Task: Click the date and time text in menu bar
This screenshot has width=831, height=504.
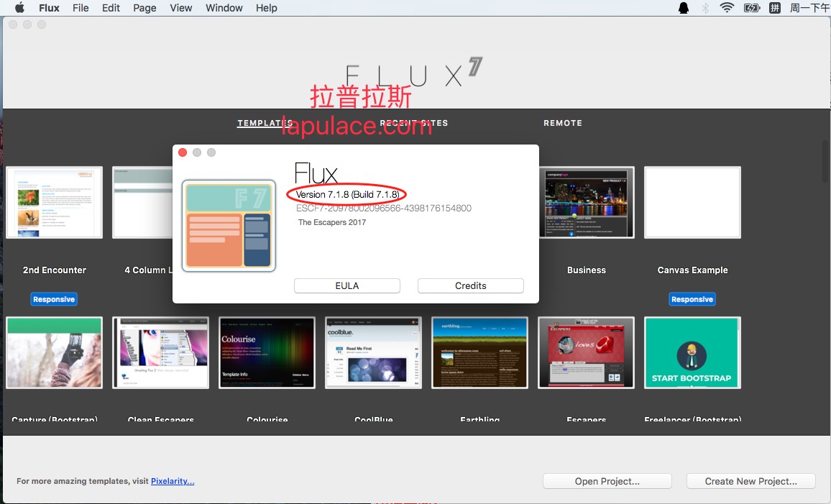Action: (810, 8)
